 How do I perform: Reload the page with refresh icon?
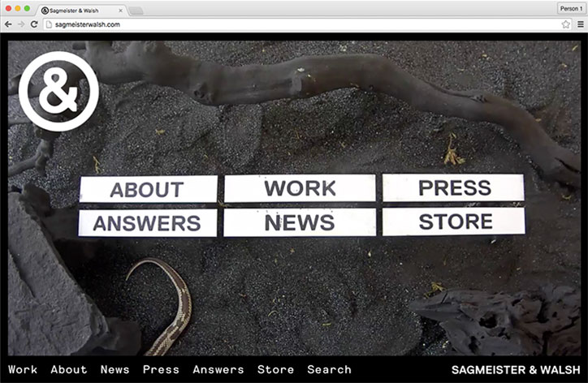click(x=34, y=24)
